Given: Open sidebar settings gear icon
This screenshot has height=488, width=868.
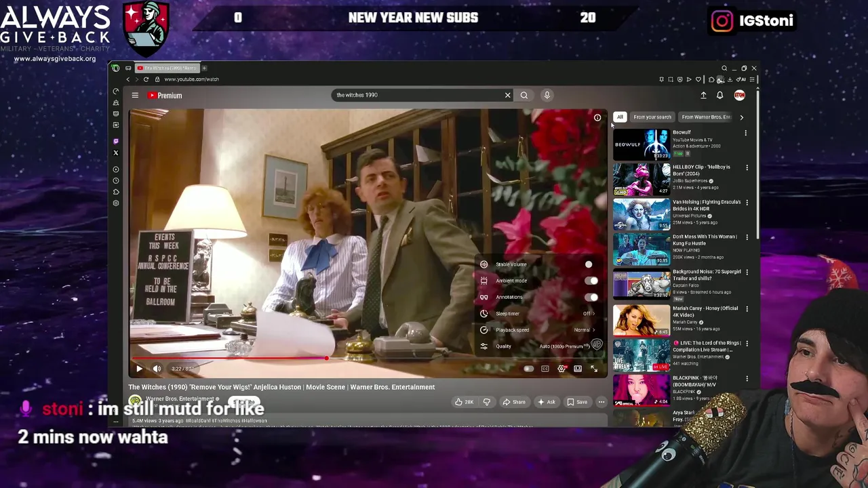Looking at the screenshot, I should pyautogui.click(x=115, y=203).
